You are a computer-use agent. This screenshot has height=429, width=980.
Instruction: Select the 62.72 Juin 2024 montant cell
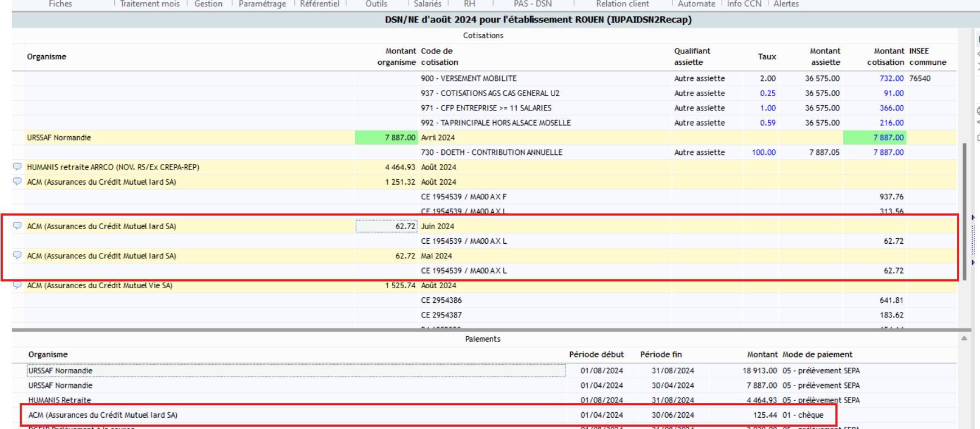[x=386, y=226]
